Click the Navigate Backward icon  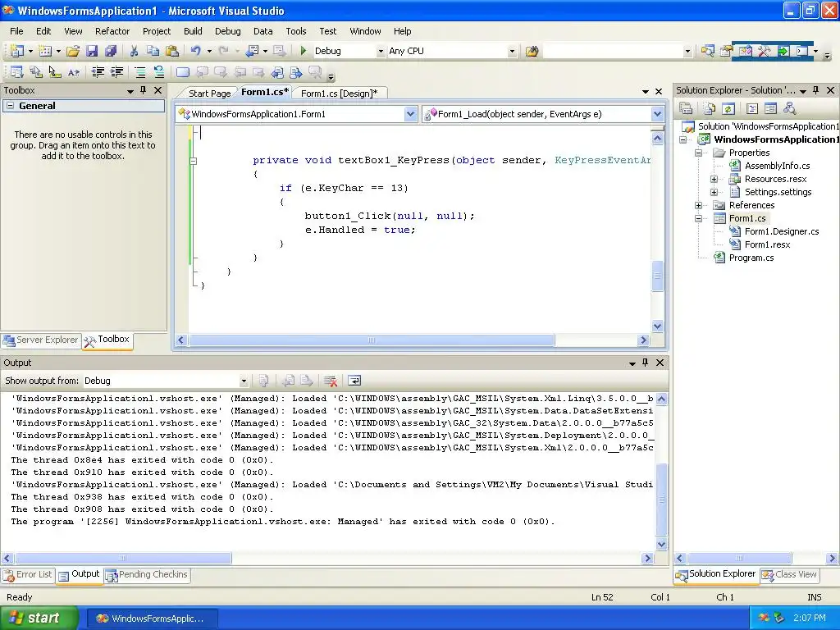click(x=253, y=51)
